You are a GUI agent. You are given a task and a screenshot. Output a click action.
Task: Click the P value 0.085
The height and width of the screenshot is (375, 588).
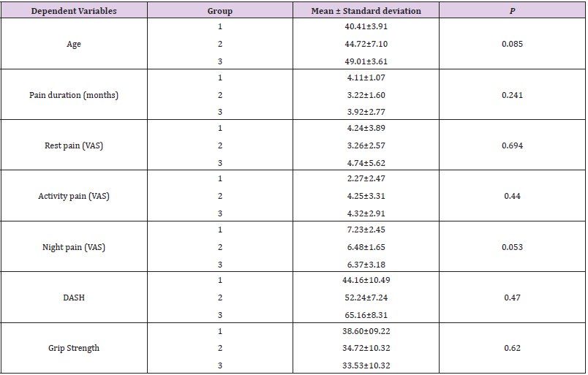click(x=511, y=45)
